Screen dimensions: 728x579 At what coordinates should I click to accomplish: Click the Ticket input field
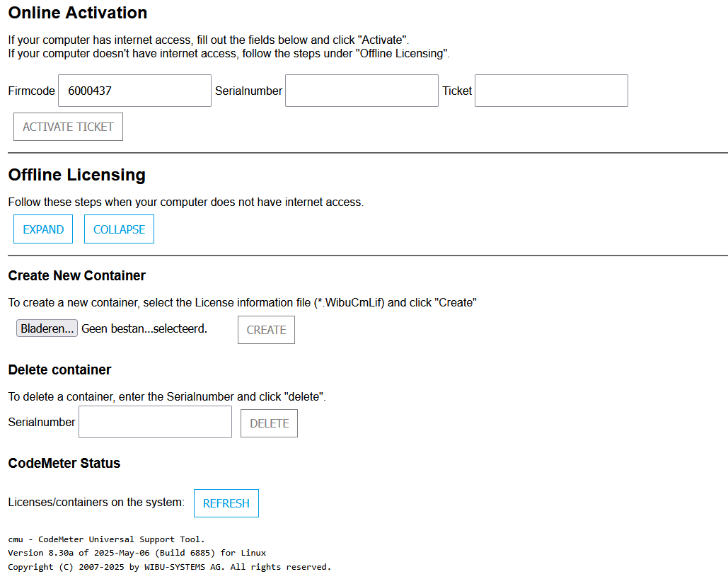pyautogui.click(x=551, y=91)
